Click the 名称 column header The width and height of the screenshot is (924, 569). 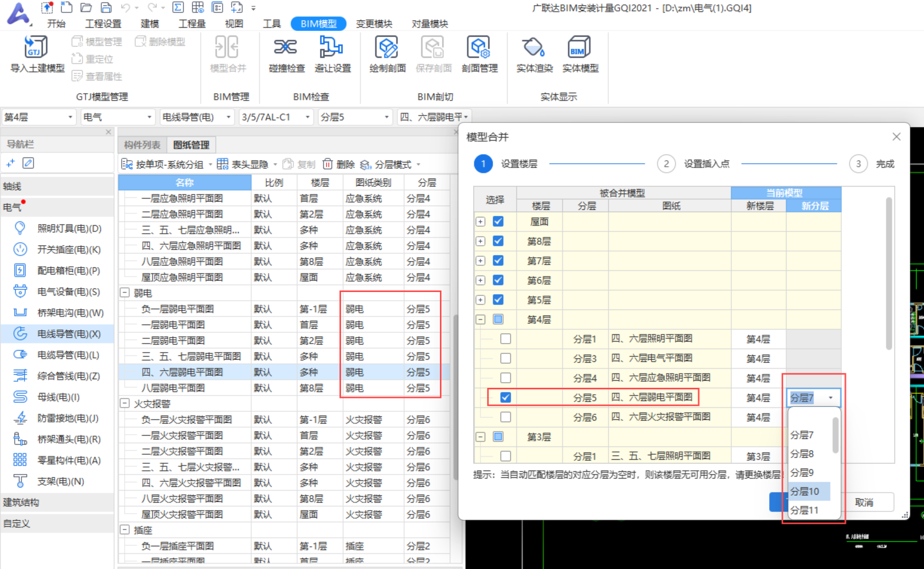click(x=185, y=183)
